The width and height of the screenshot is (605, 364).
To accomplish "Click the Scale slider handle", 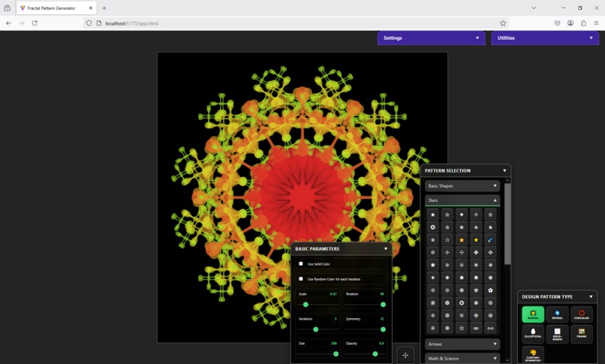I will coord(306,305).
